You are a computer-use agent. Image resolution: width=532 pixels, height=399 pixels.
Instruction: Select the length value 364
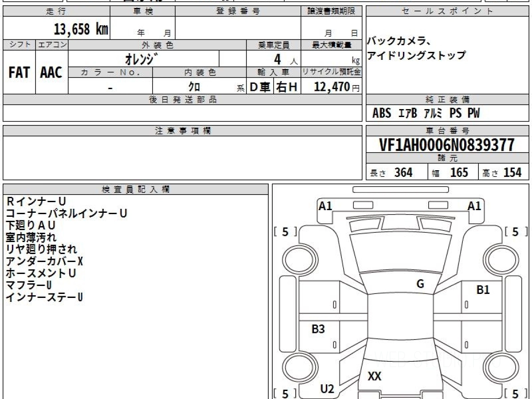tap(403, 172)
